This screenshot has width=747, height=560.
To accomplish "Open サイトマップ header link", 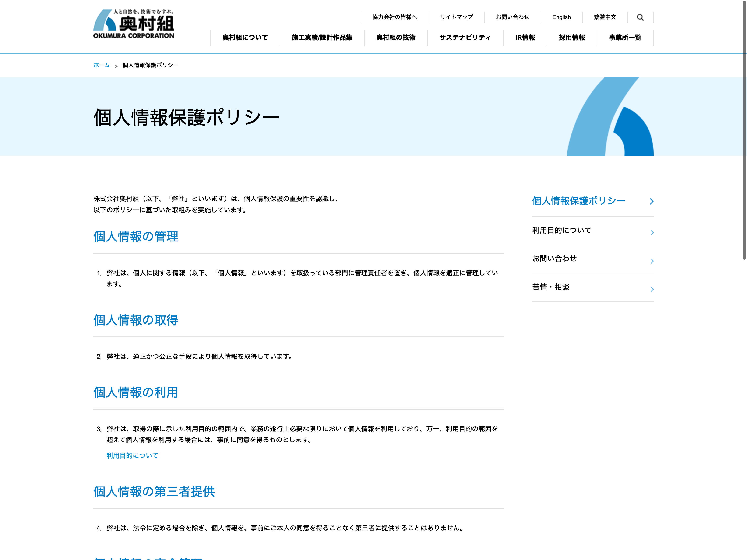I will tap(456, 17).
